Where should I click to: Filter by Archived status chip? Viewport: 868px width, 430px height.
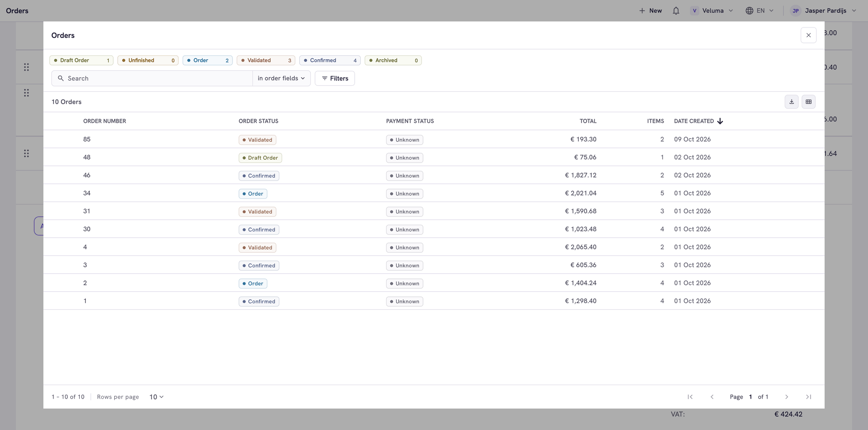coord(393,60)
